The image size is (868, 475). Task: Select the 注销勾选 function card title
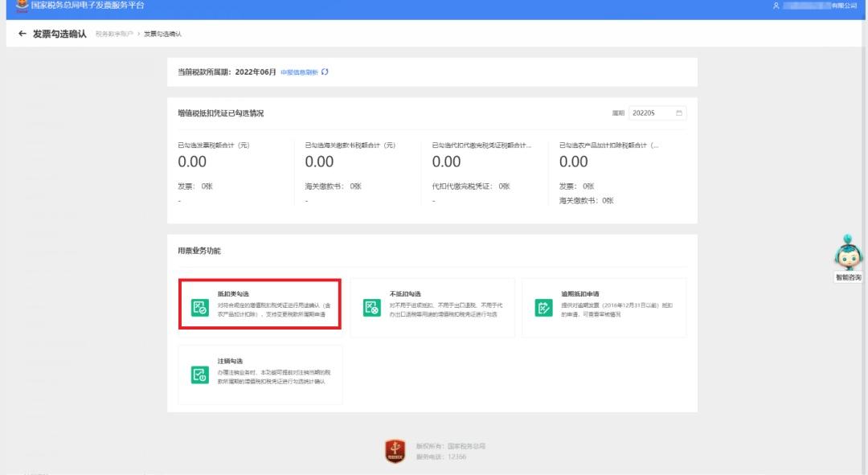click(231, 361)
